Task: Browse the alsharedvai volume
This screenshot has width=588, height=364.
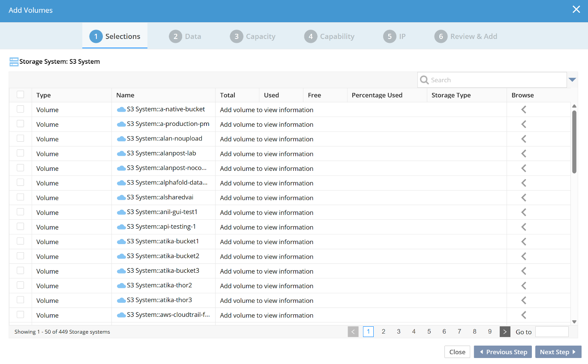Action: coord(523,197)
